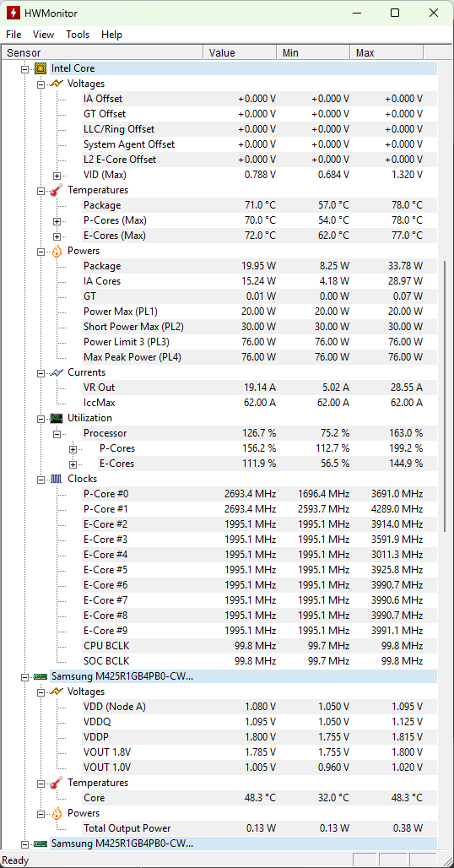The height and width of the screenshot is (868, 454).
Task: Click the HWMonitor app icon in title bar
Action: [x=13, y=13]
